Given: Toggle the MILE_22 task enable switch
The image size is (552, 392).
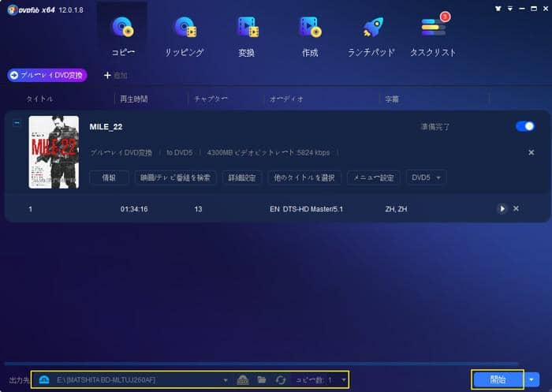Looking at the screenshot, I should [x=525, y=126].
